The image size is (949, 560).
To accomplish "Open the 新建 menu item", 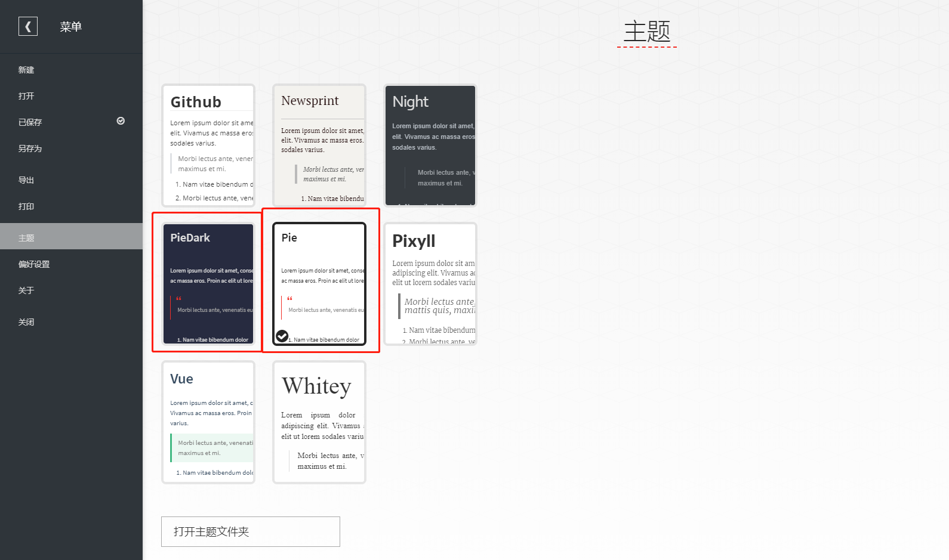I will coord(71,70).
